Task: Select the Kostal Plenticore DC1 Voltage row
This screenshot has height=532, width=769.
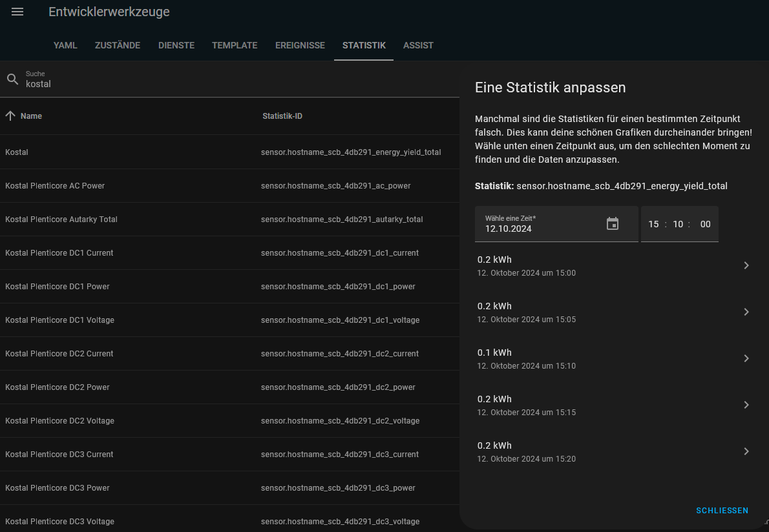Action: (229, 320)
